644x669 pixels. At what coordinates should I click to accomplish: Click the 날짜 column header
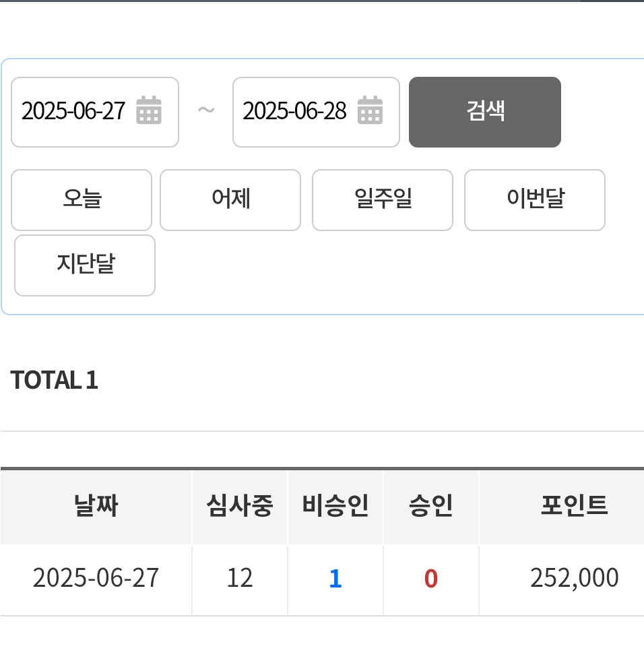point(96,507)
